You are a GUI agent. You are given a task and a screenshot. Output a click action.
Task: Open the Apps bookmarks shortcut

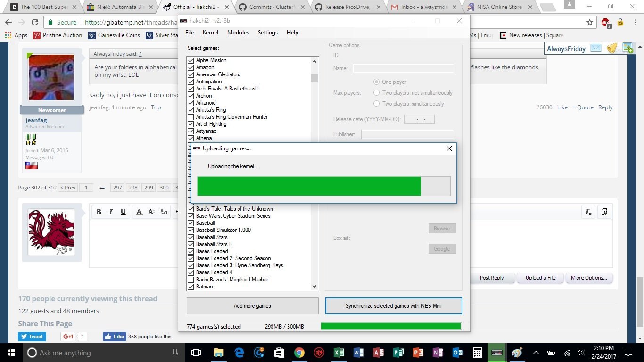(16, 35)
